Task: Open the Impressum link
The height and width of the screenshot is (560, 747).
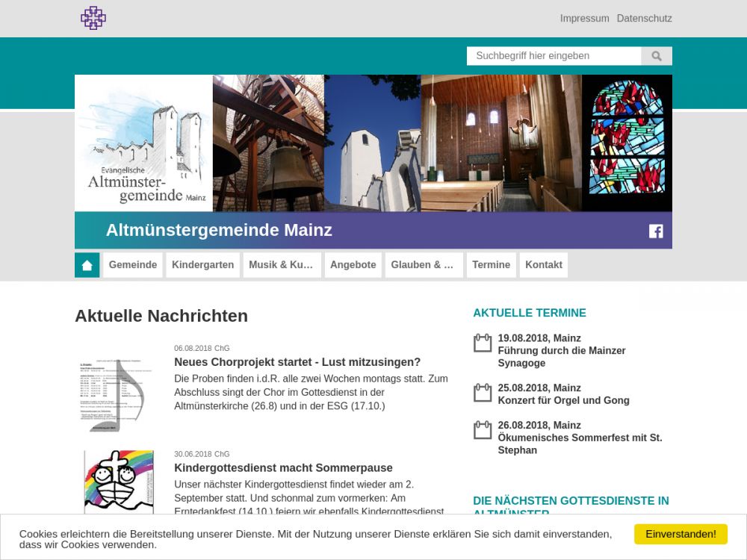Action: click(584, 19)
